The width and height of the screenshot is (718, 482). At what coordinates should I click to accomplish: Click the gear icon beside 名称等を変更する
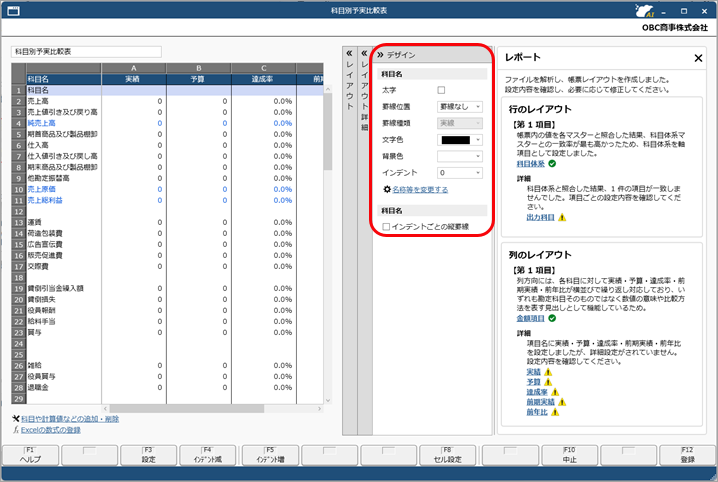click(x=387, y=189)
